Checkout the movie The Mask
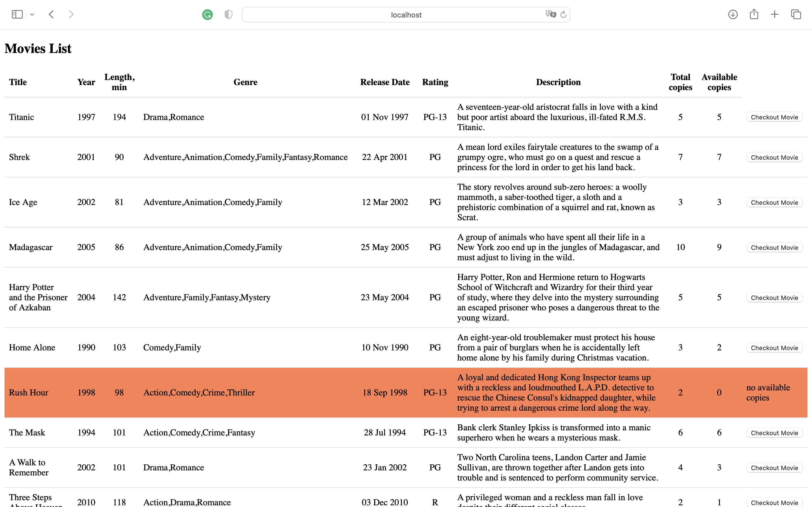 coord(774,433)
